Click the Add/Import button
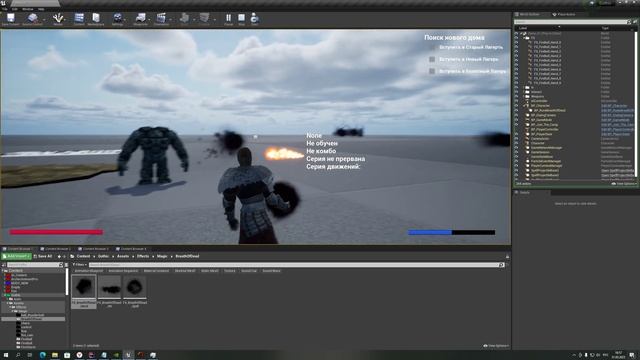This screenshot has height=360, width=640. coord(16,256)
